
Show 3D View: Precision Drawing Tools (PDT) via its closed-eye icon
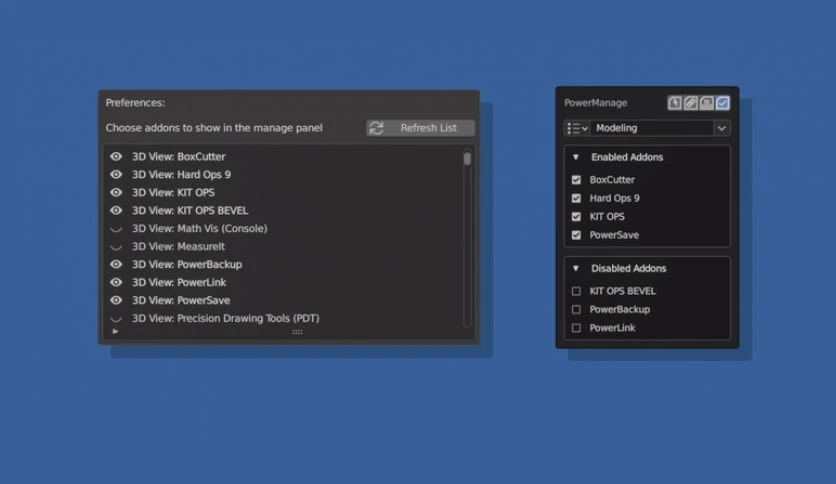click(116, 319)
